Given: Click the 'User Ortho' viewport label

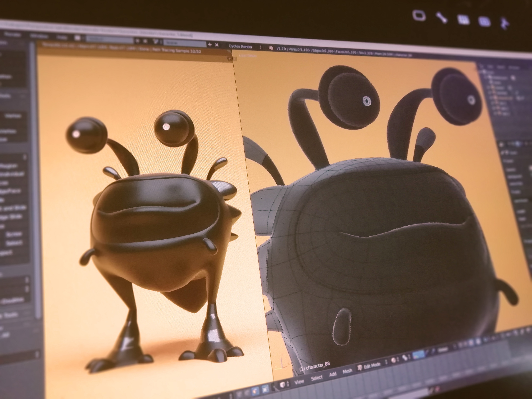Looking at the screenshot, I should coord(248,56).
